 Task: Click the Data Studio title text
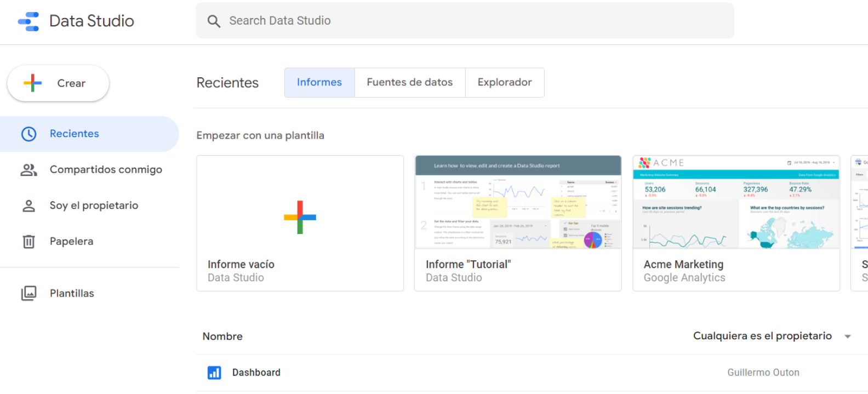pos(92,21)
